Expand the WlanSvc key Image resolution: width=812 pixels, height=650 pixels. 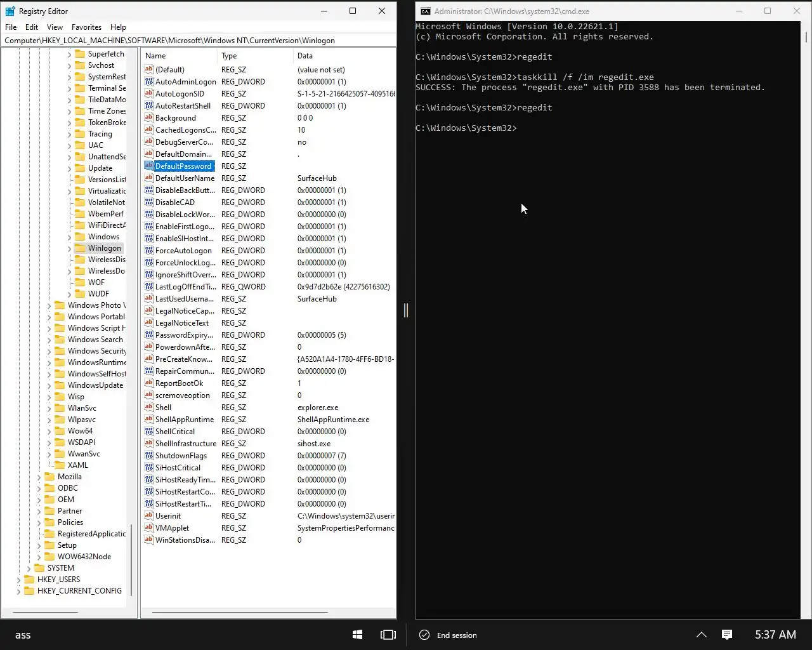click(x=49, y=408)
